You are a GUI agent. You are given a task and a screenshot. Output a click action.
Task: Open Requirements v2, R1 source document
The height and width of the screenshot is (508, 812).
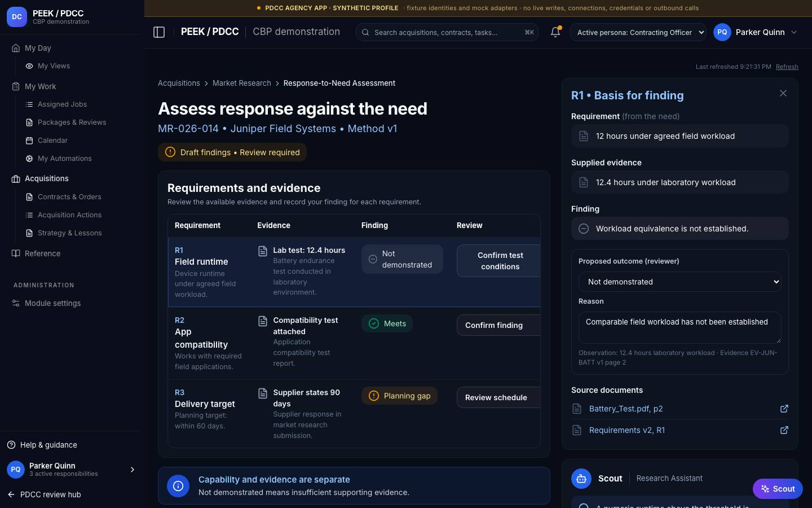tap(627, 430)
